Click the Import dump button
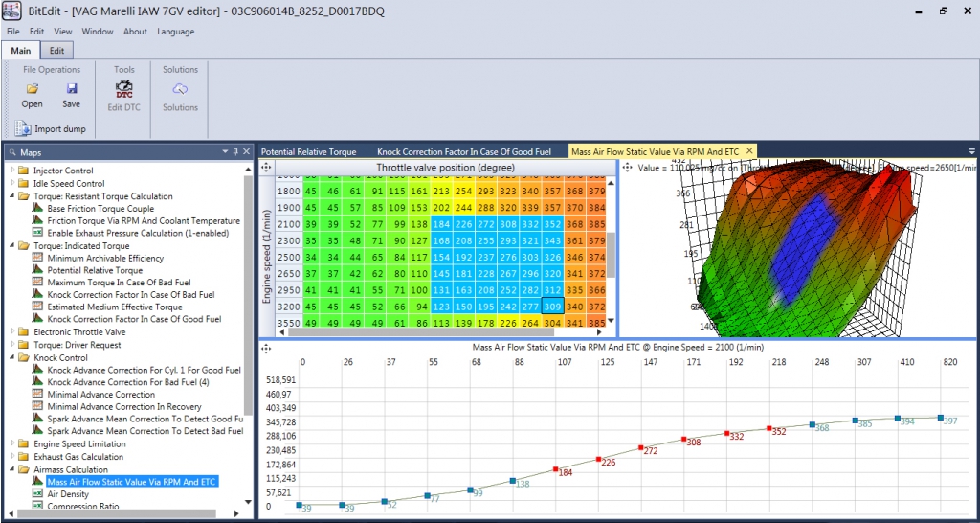 click(51, 129)
